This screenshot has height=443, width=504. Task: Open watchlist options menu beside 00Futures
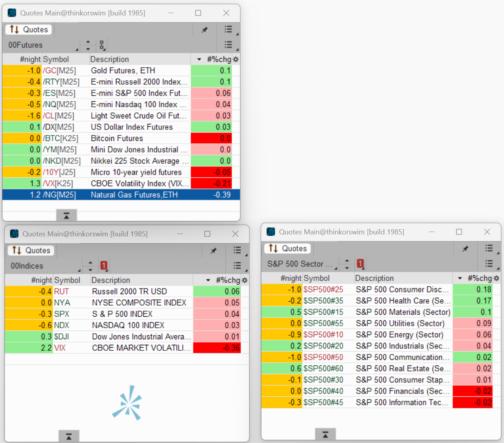(228, 45)
